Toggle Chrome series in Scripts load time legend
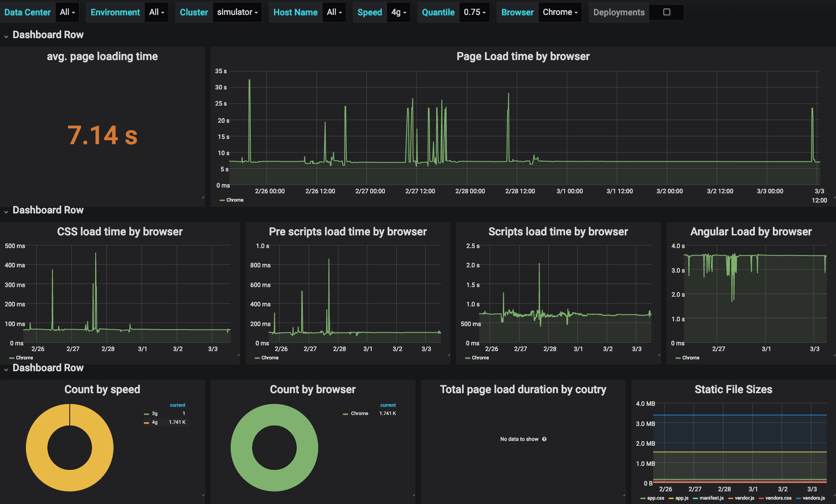Image resolution: width=836 pixels, height=504 pixels. pos(480,358)
